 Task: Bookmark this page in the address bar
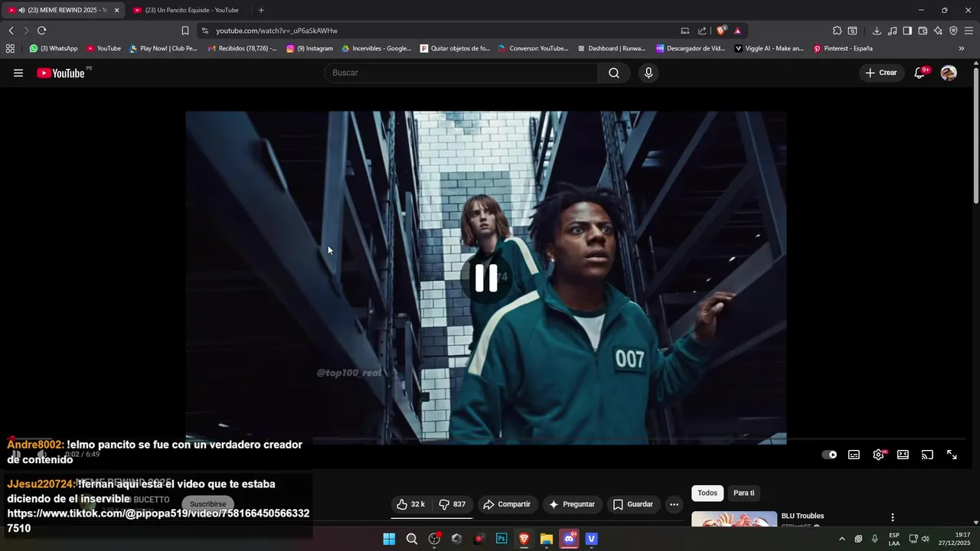[185, 31]
